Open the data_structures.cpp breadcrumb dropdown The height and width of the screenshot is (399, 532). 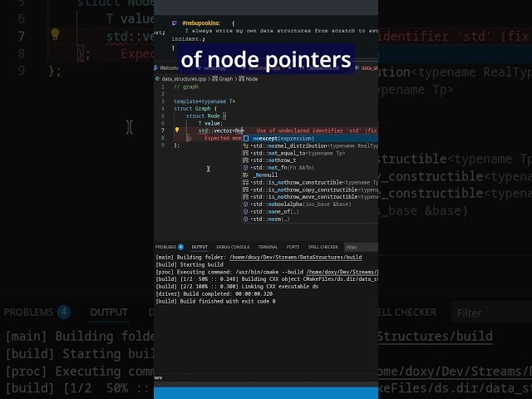(184, 79)
